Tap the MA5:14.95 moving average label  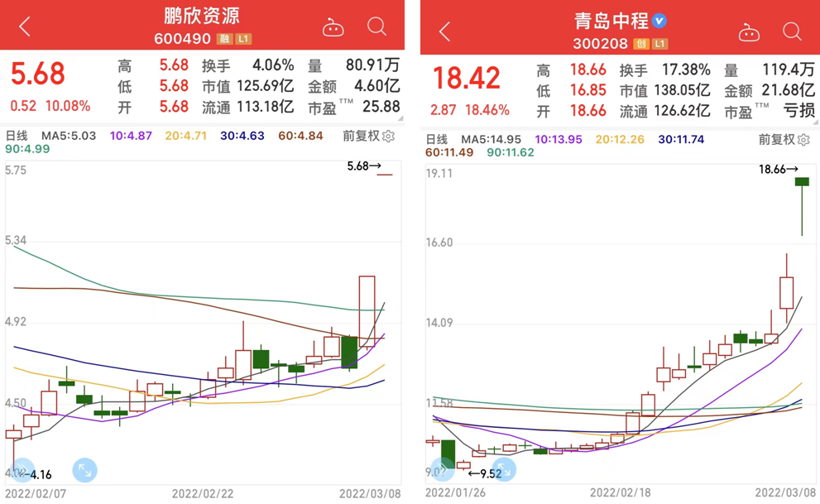point(491,140)
